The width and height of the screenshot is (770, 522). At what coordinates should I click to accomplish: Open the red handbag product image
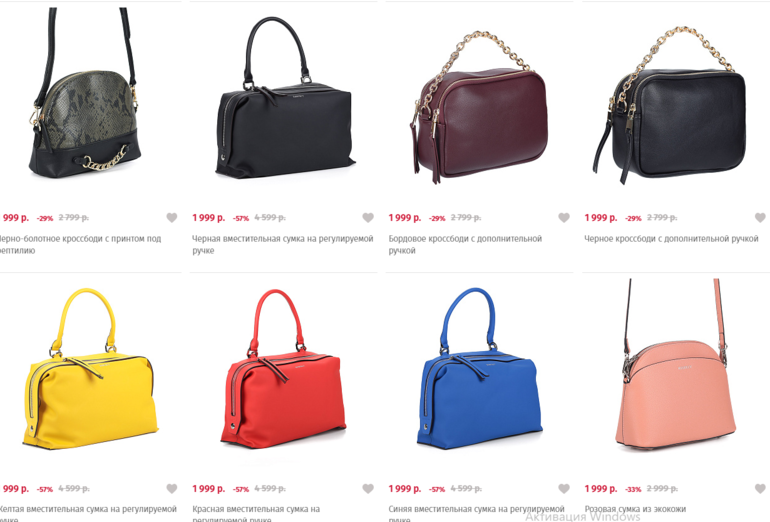[x=283, y=368]
